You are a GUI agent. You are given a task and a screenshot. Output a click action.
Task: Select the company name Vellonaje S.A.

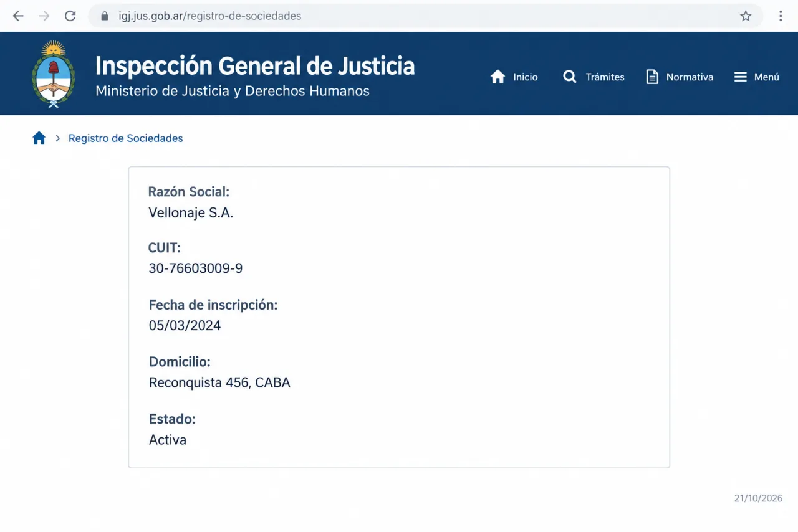click(191, 212)
